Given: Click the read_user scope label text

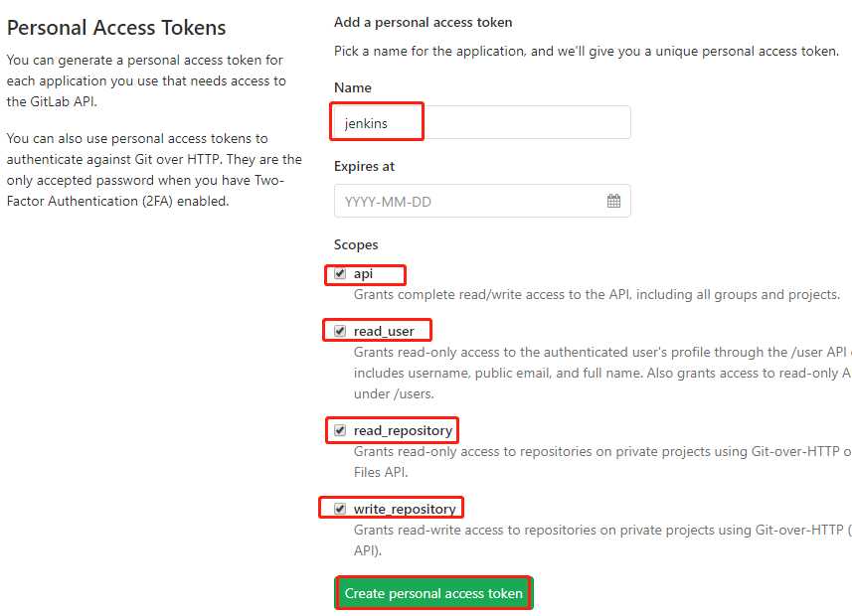Looking at the screenshot, I should coord(384,331).
